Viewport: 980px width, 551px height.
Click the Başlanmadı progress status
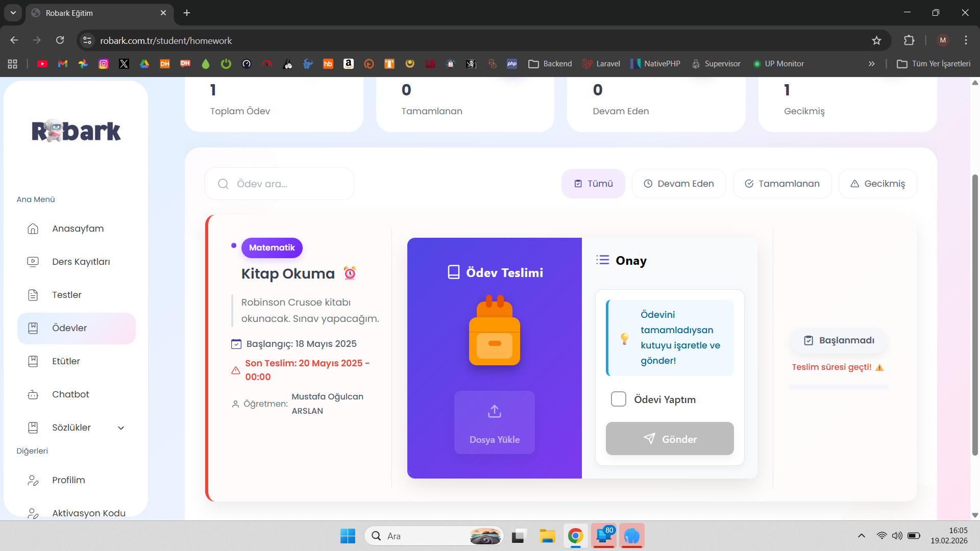(839, 340)
